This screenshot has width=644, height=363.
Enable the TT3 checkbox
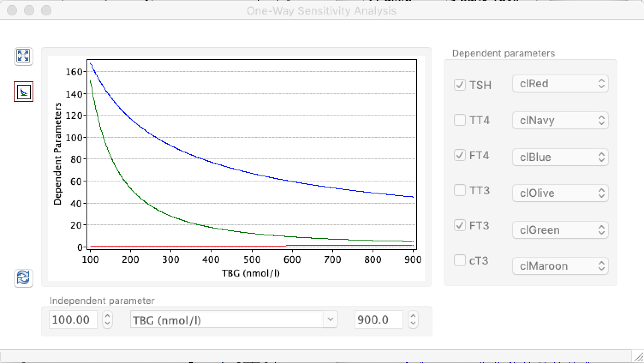pyautogui.click(x=460, y=190)
